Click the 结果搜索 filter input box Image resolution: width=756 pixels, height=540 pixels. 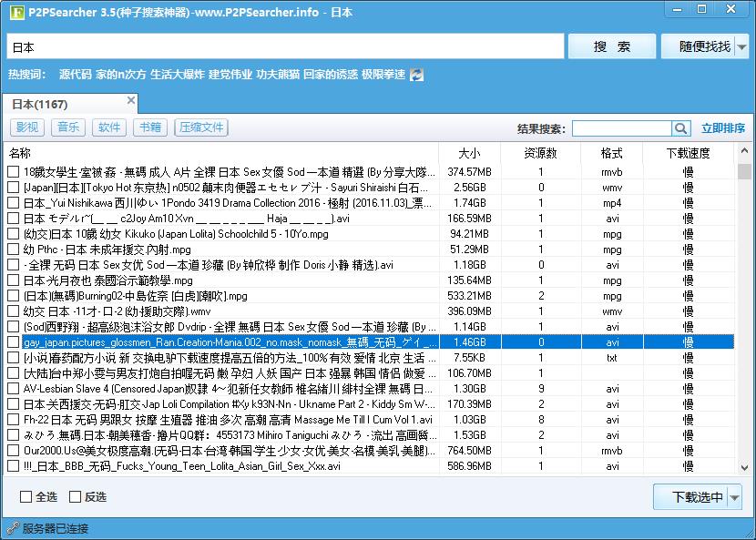tap(622, 128)
